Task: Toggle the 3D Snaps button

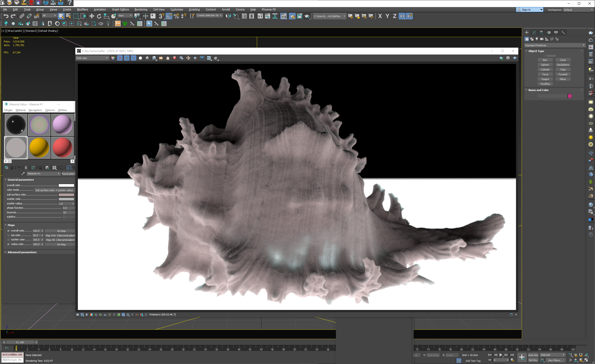Action: [162, 16]
